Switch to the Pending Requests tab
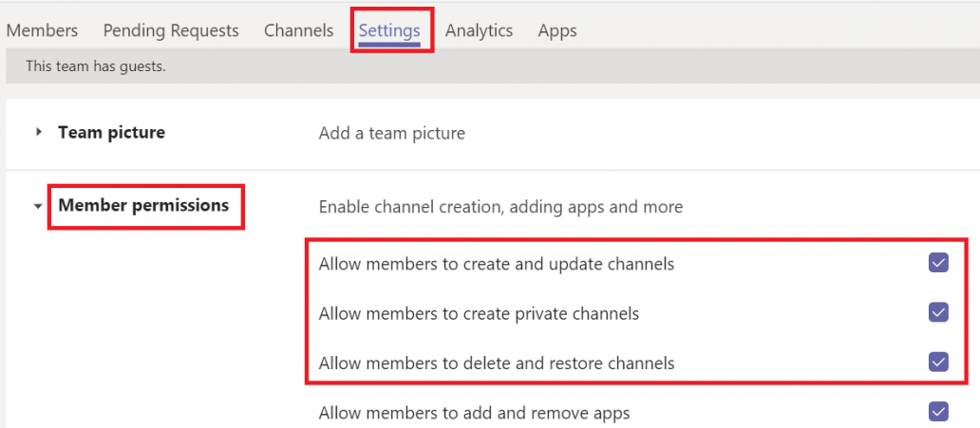 (171, 30)
